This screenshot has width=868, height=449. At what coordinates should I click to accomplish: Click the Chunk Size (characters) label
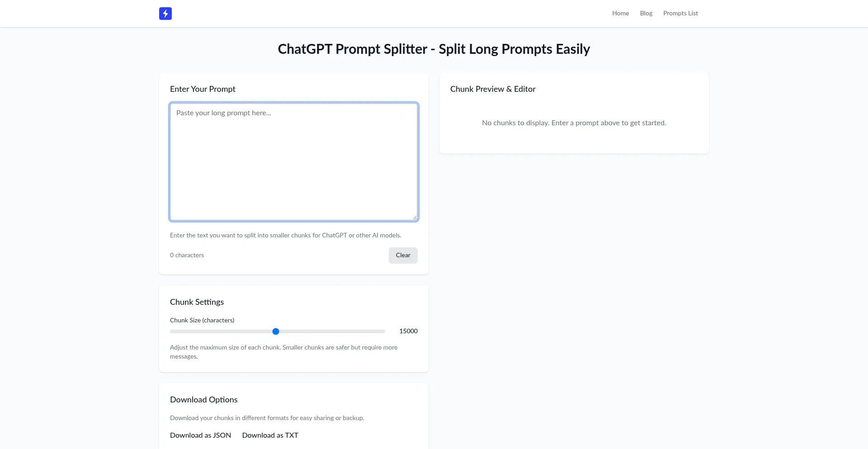(202, 321)
